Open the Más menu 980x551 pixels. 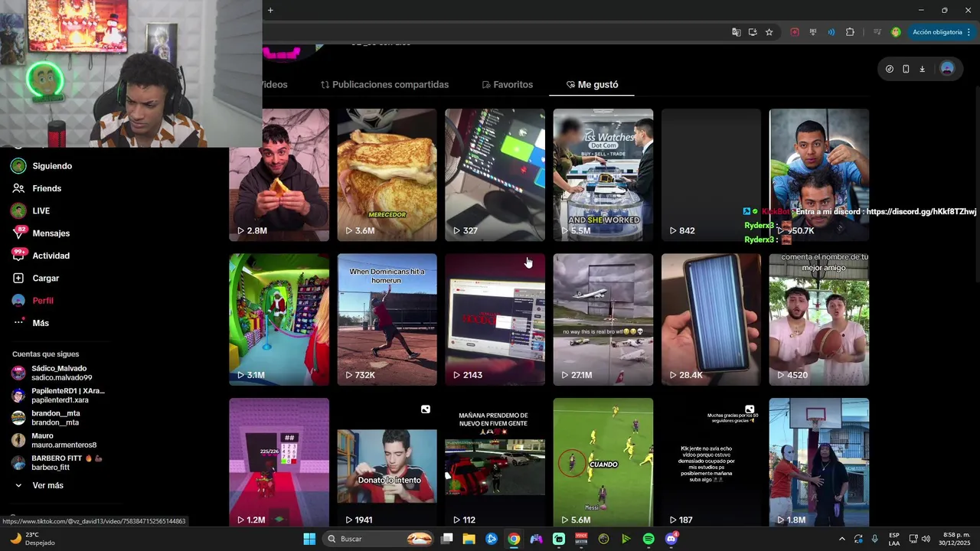[40, 323]
